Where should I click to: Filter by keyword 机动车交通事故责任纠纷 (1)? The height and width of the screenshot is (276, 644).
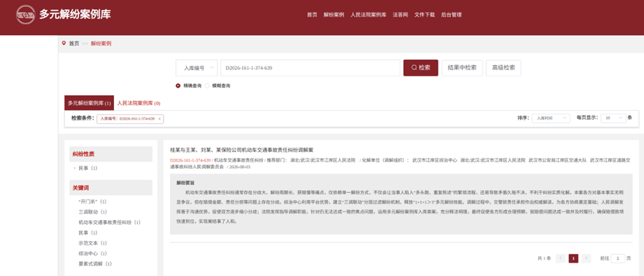pyautogui.click(x=109, y=222)
